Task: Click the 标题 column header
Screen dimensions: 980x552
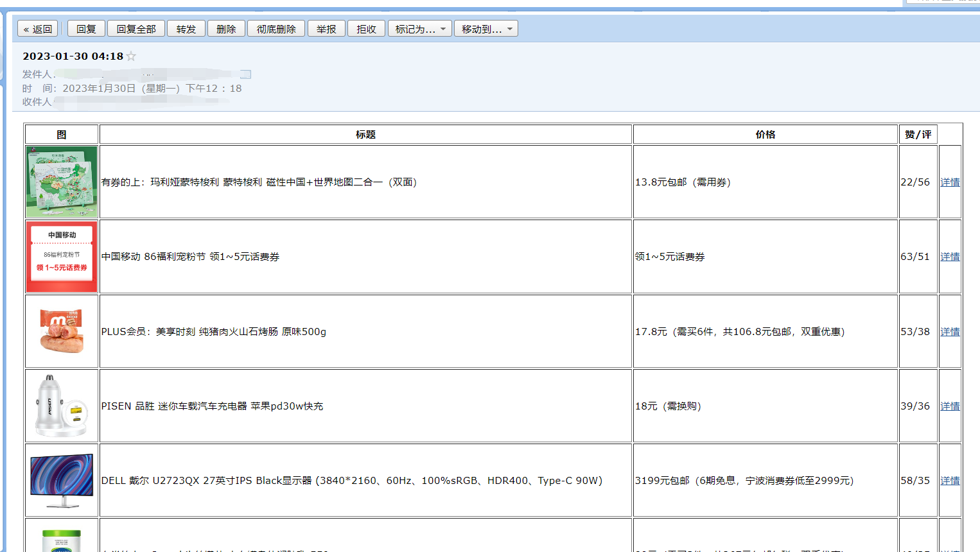Action: click(x=365, y=134)
